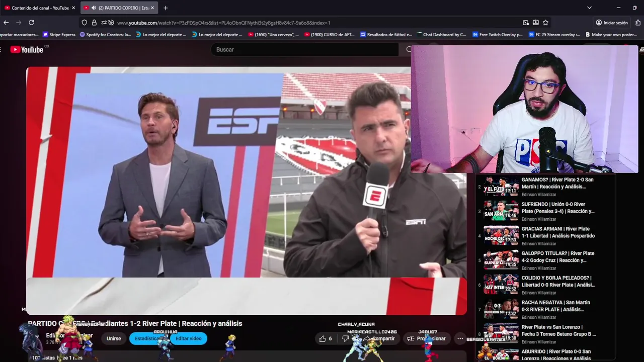Screen dimensions: 644x362
Task: Open a new browser tab
Action: pos(166,8)
